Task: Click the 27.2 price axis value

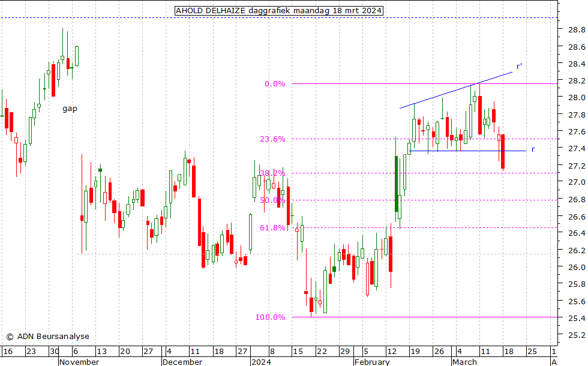Action: click(x=577, y=166)
